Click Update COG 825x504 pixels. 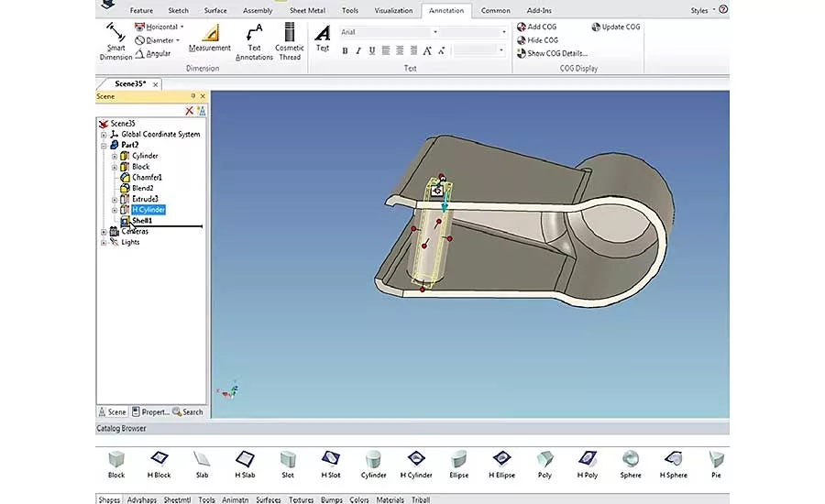(x=616, y=27)
